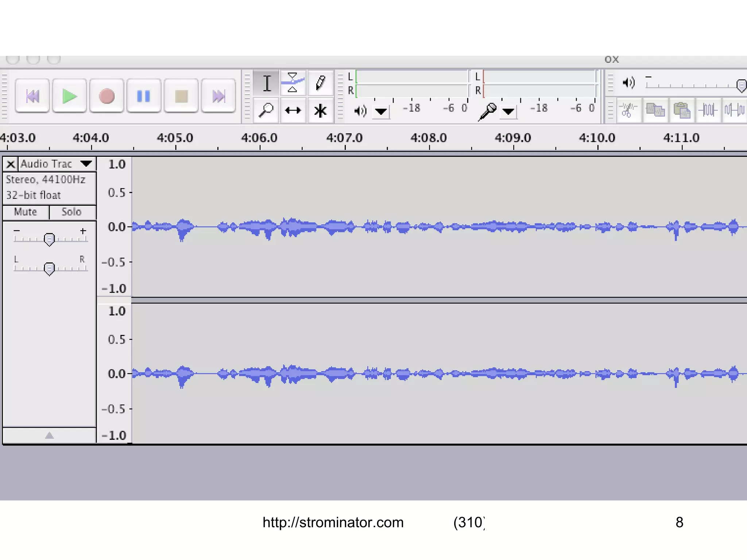Select the Multi-tool asterisk icon
747x560 pixels.
(320, 110)
